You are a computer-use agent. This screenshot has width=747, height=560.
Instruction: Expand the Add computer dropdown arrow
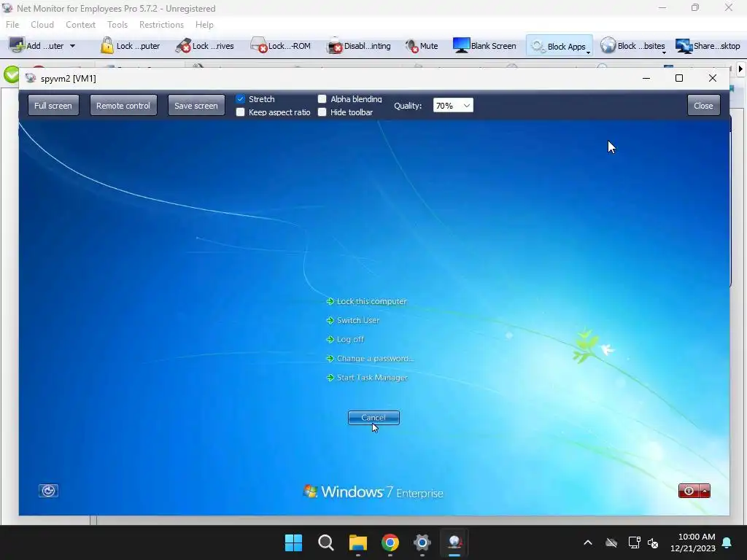click(x=72, y=46)
